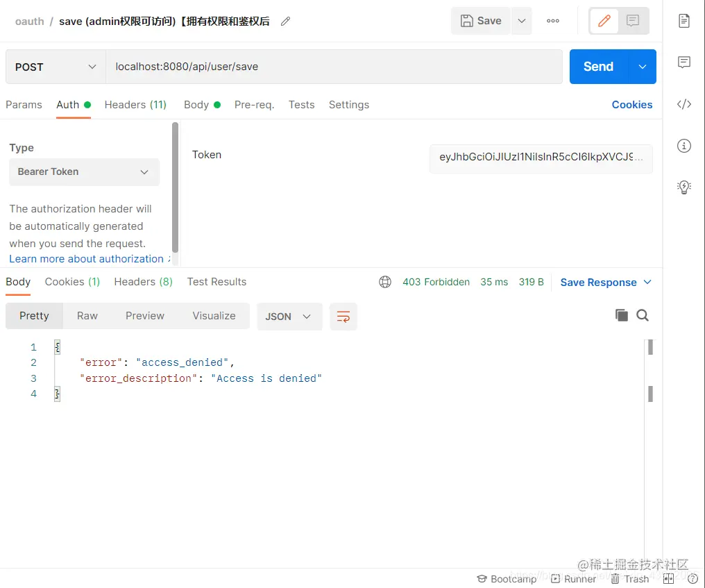Open the response Headers (8) tab
Viewport: 705px width, 588px height.
(144, 282)
